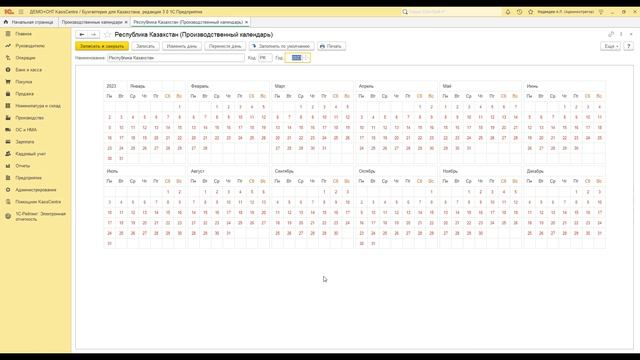This screenshot has height=360, width=640.
Task: Click Перенести день button
Action: pos(225,46)
